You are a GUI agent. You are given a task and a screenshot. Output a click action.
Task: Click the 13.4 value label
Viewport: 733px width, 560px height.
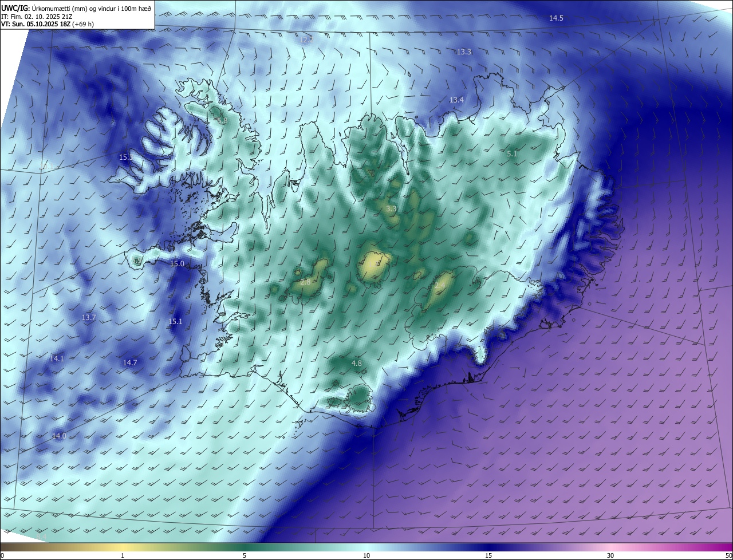click(x=456, y=100)
